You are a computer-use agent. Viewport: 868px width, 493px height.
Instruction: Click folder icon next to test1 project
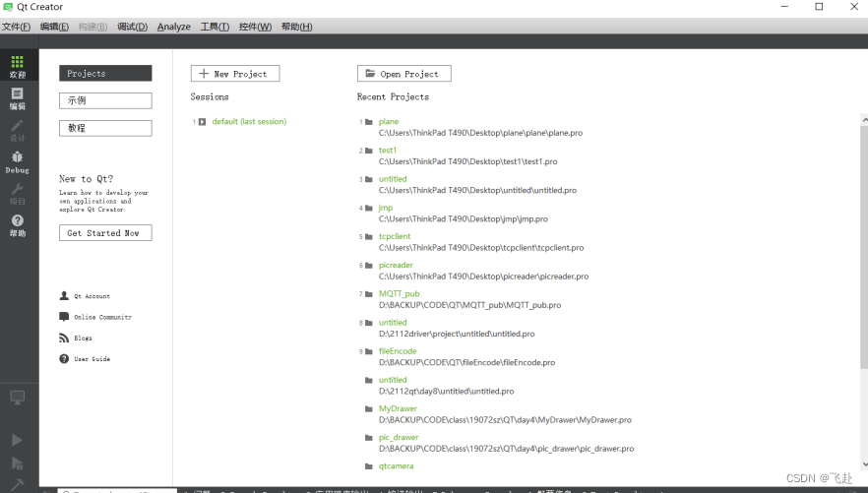pyautogui.click(x=369, y=151)
